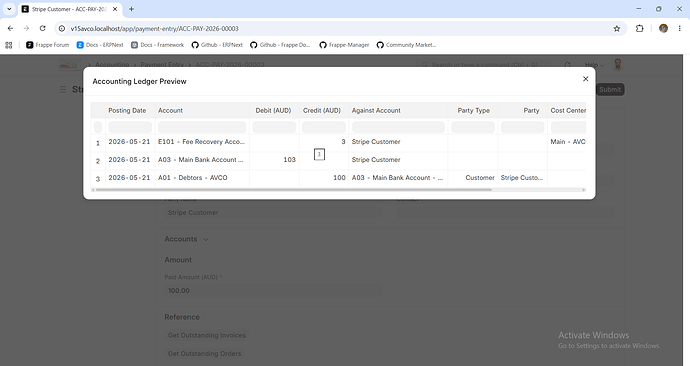
Task: Click the Party Name field Stripe Customer
Action: [x=273, y=212]
